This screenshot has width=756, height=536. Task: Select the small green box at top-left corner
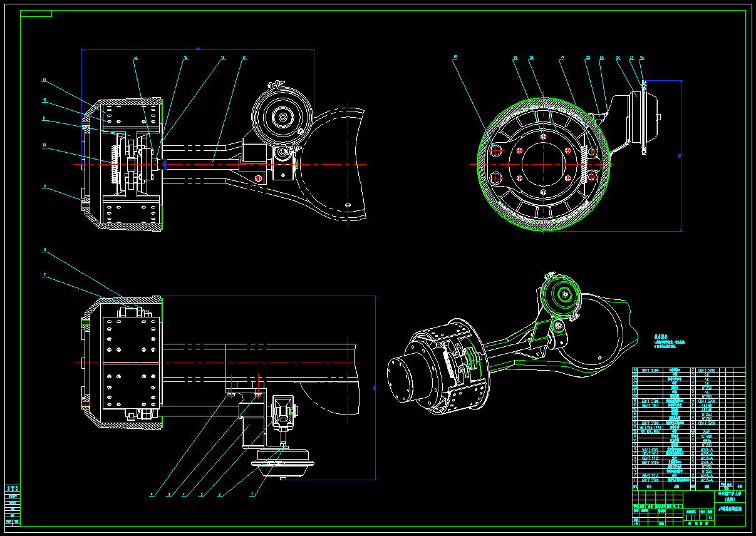[x=36, y=13]
